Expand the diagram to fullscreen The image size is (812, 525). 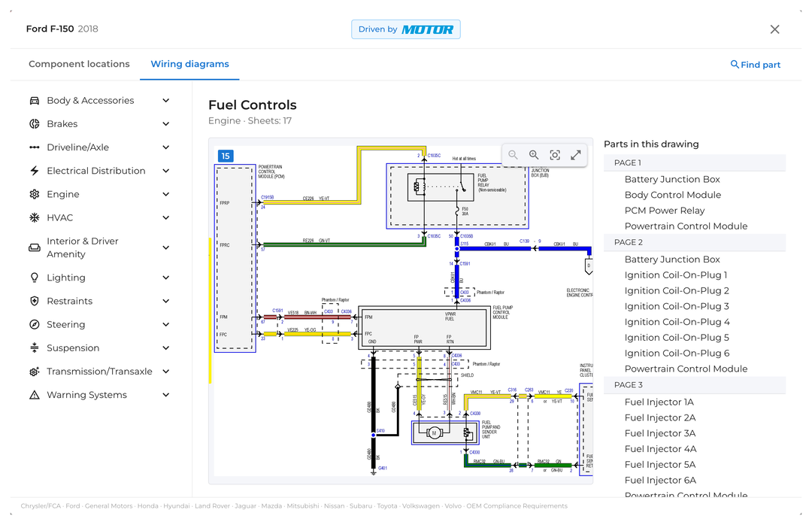click(576, 155)
